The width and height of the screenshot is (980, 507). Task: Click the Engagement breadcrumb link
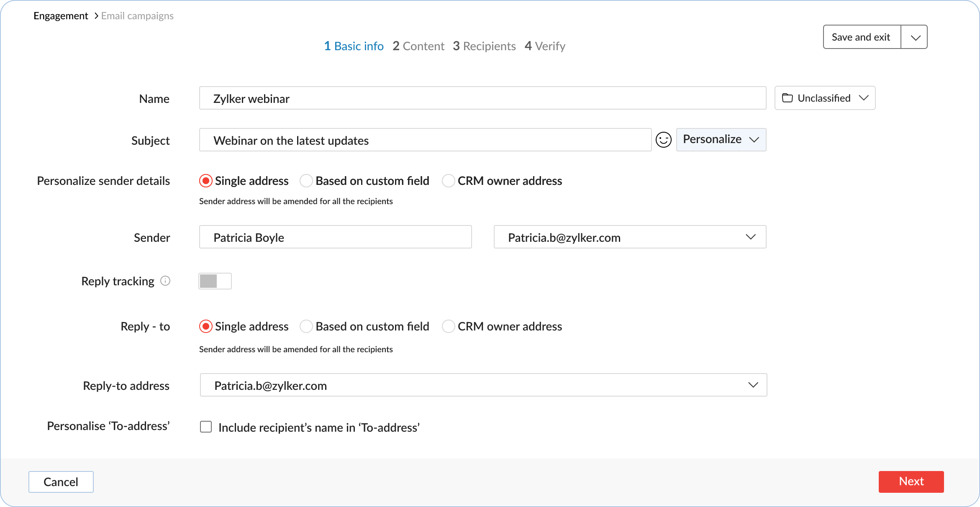(x=61, y=16)
